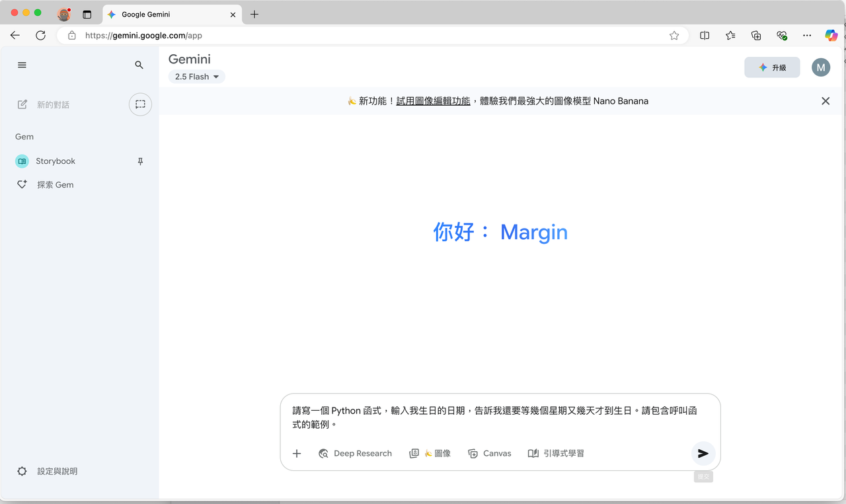Click the Gemini title text
The height and width of the screenshot is (504, 846).
(190, 59)
